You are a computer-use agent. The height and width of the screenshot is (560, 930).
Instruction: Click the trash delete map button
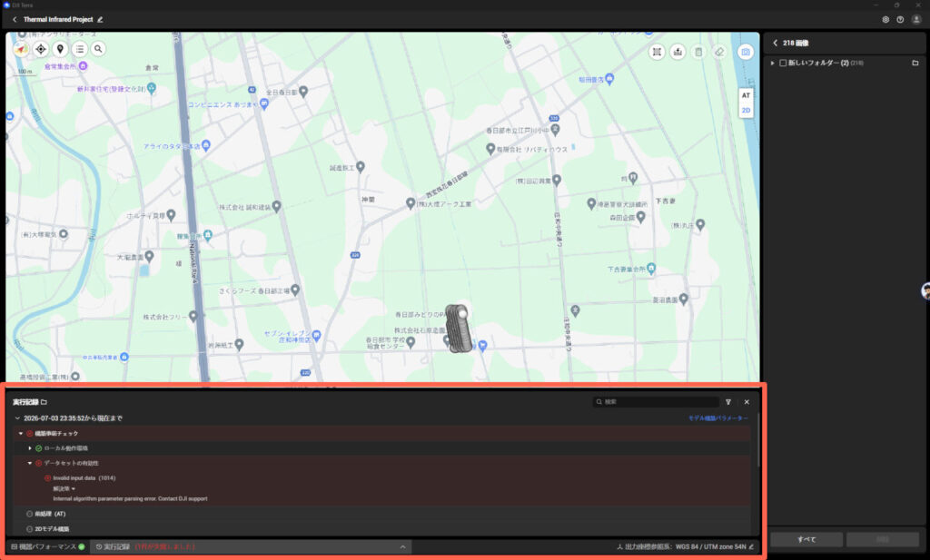(x=698, y=52)
